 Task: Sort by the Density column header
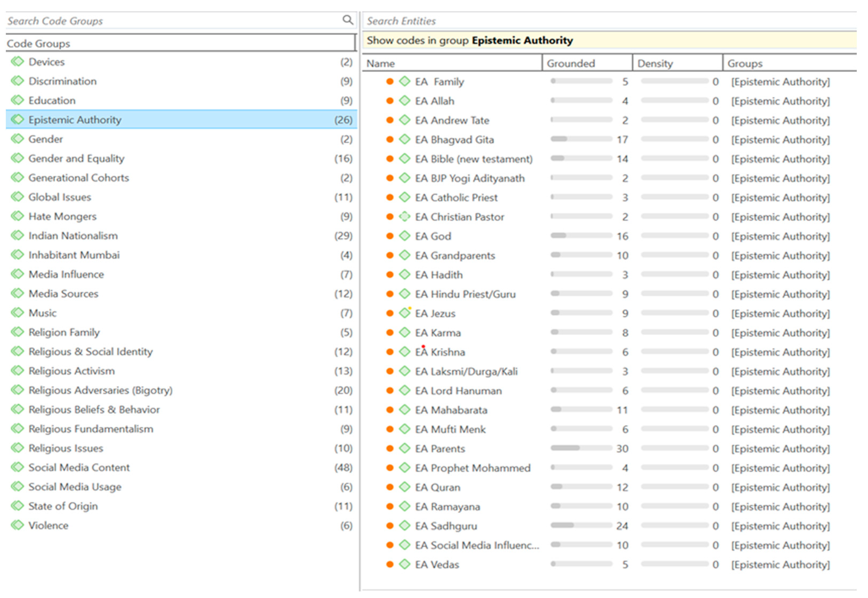[x=655, y=63]
